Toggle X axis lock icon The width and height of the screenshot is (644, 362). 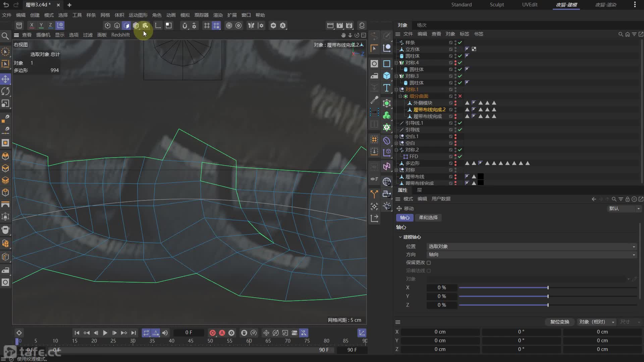point(32,25)
